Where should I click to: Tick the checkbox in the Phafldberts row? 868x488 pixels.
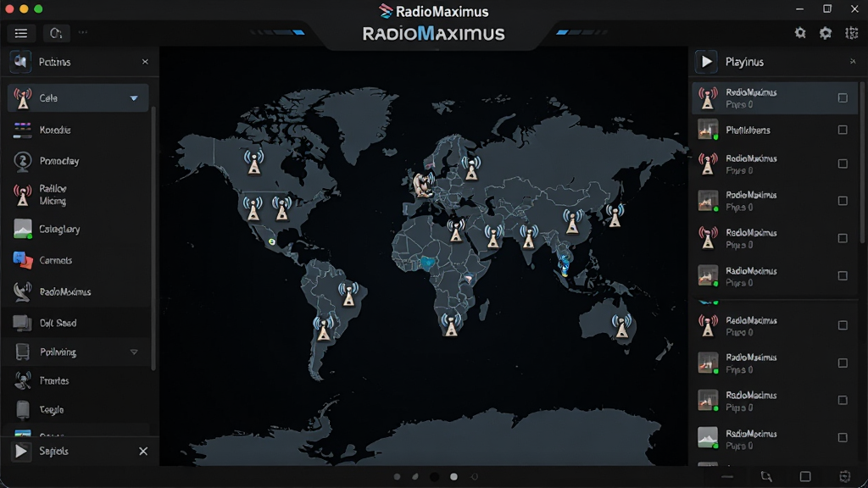coord(843,130)
